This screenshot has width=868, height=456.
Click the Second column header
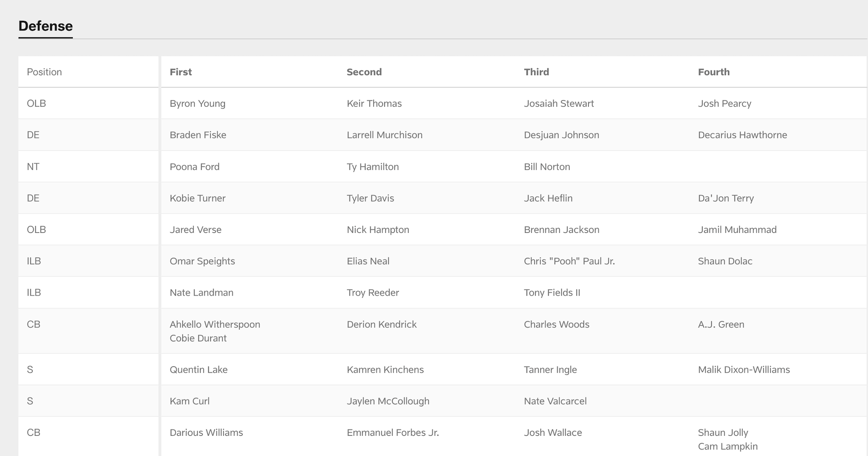364,72
